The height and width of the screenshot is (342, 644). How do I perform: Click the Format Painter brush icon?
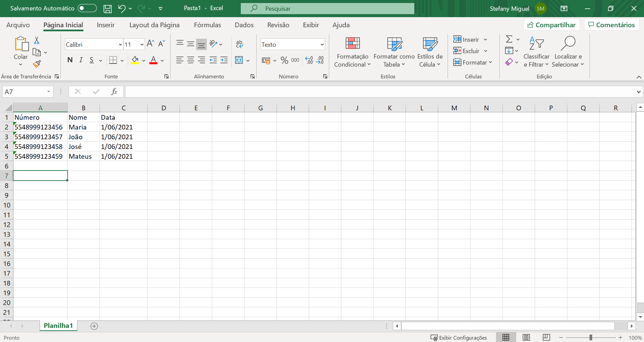37,64
